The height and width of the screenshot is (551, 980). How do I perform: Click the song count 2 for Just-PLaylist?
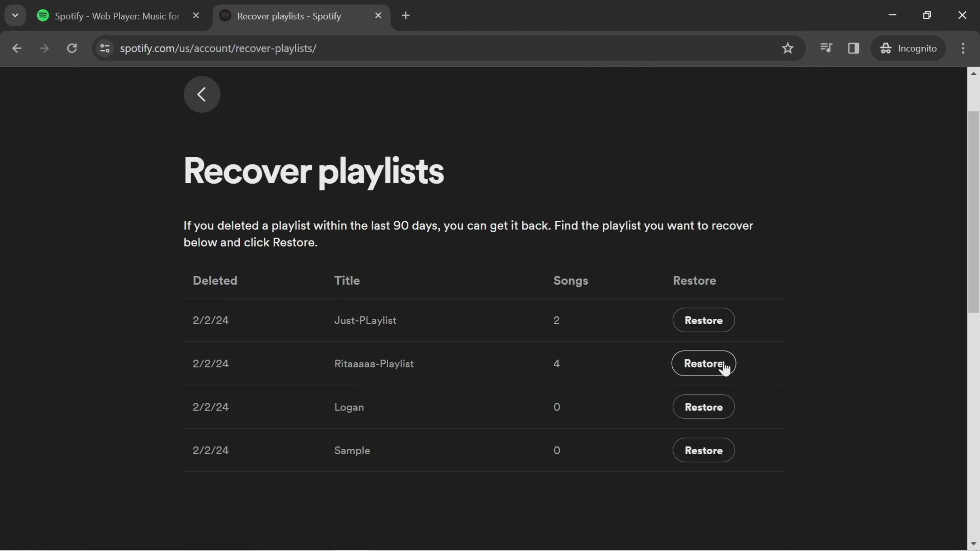coord(557,321)
